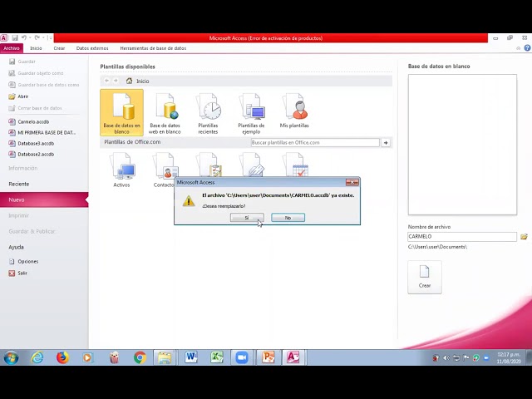Go back in templates navigation

pos(106,81)
